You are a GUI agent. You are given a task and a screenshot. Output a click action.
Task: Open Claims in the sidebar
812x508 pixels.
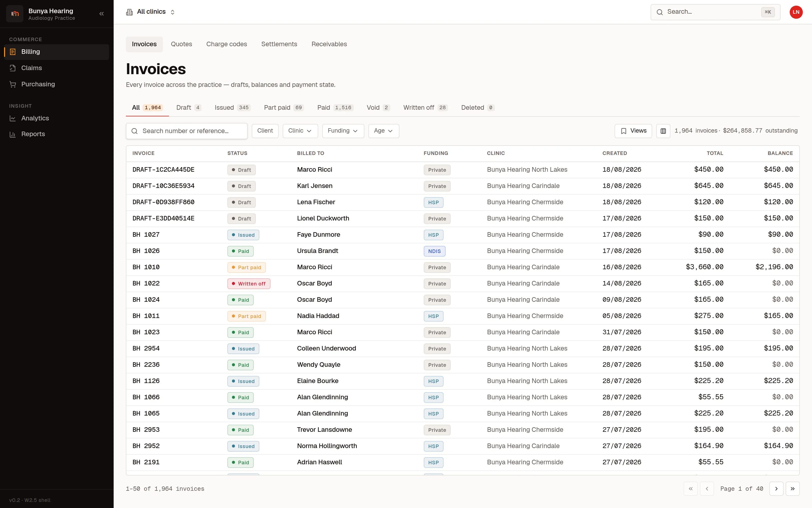(x=57, y=68)
